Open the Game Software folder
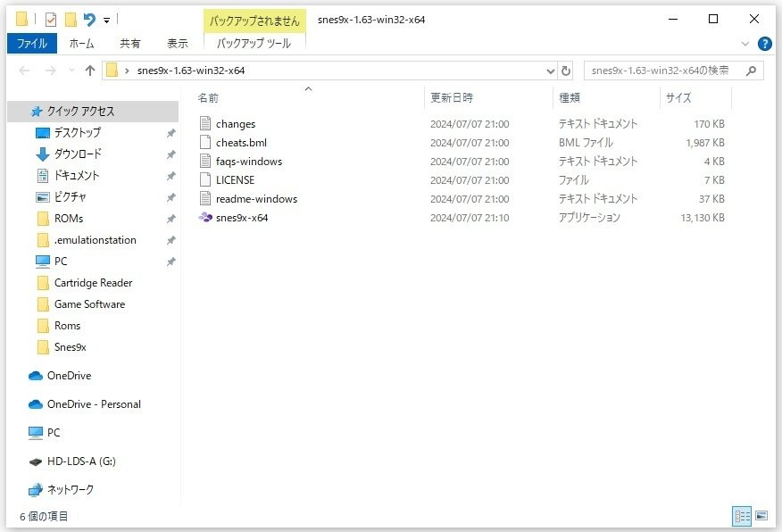Image resolution: width=782 pixels, height=532 pixels. [x=90, y=304]
